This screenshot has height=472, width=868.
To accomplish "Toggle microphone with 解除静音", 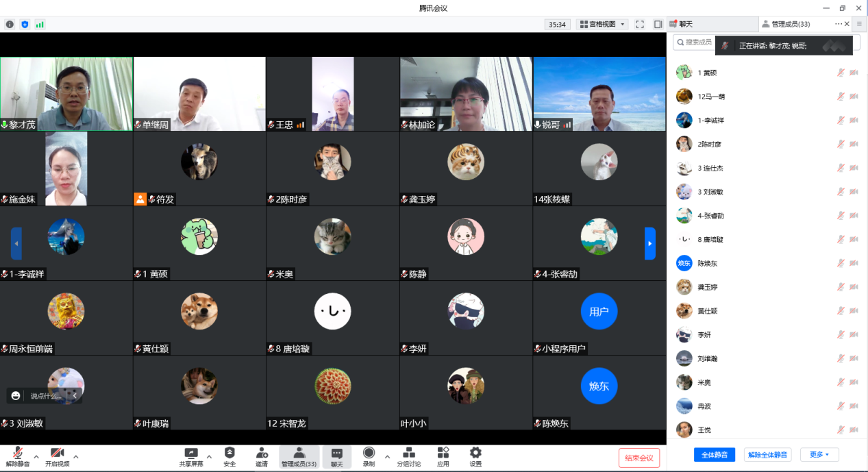I will [18, 457].
